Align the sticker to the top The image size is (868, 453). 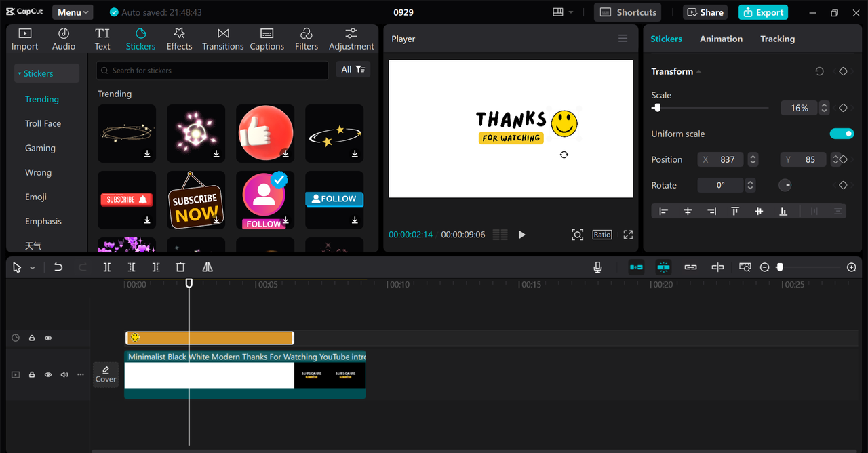click(735, 212)
